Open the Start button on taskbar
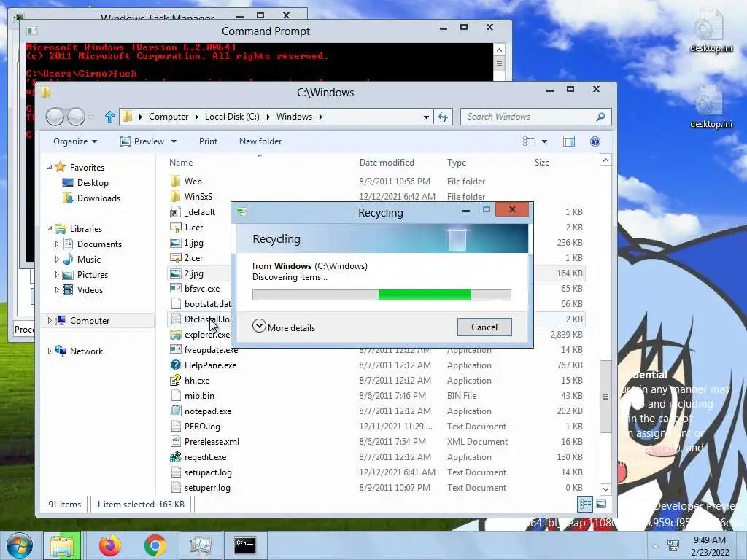Viewport: 747px width, 560px height. (20, 545)
